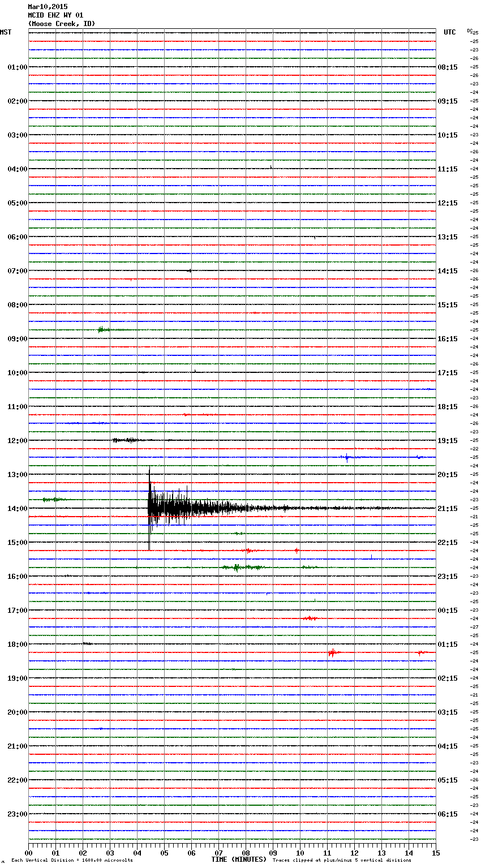The width and height of the screenshot is (481, 868).
Task: Select the 18:00 MST row label
Action: (x=17, y=644)
